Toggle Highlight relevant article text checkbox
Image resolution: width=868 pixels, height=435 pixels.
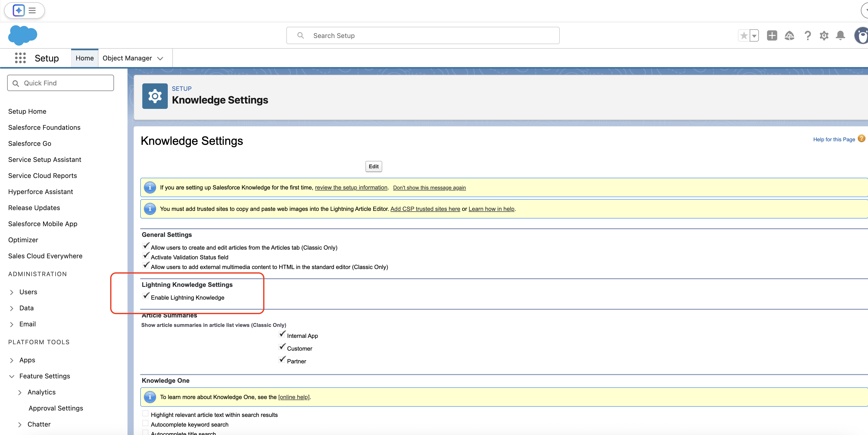click(x=145, y=414)
